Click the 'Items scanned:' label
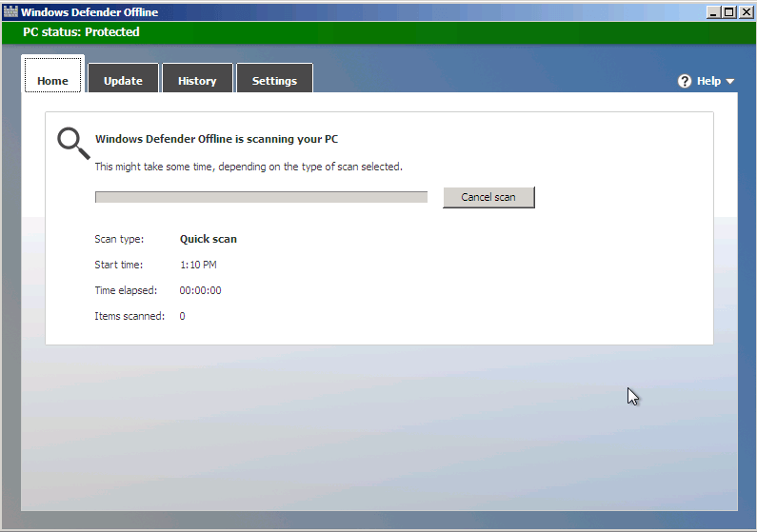Viewport: 757px width, 532px height. click(x=129, y=316)
